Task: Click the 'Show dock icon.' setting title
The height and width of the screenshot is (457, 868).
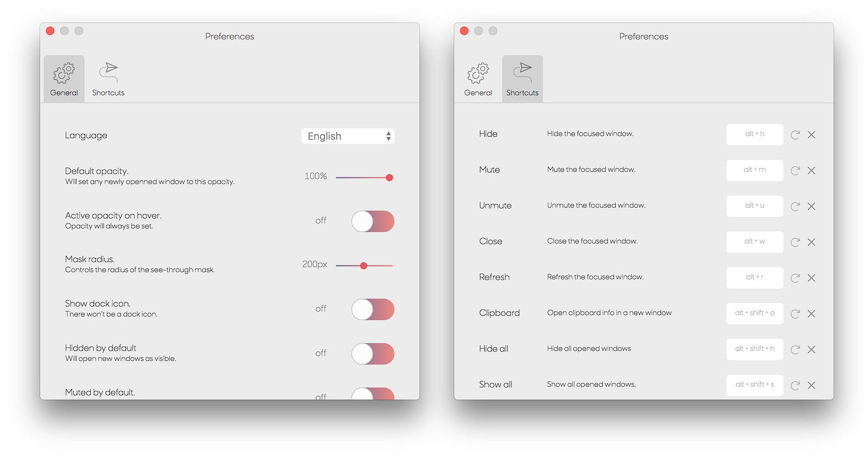Action: 98,303
